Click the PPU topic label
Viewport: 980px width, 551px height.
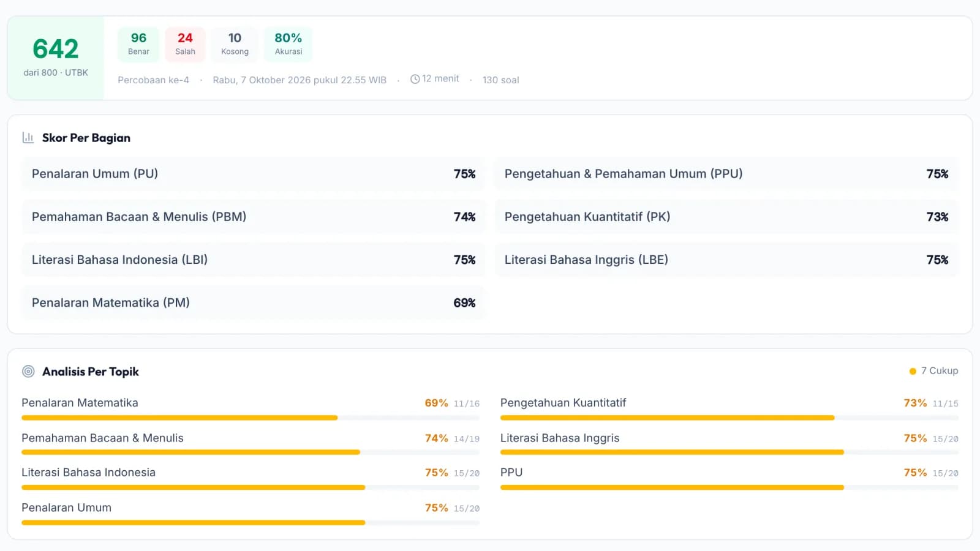click(x=511, y=472)
